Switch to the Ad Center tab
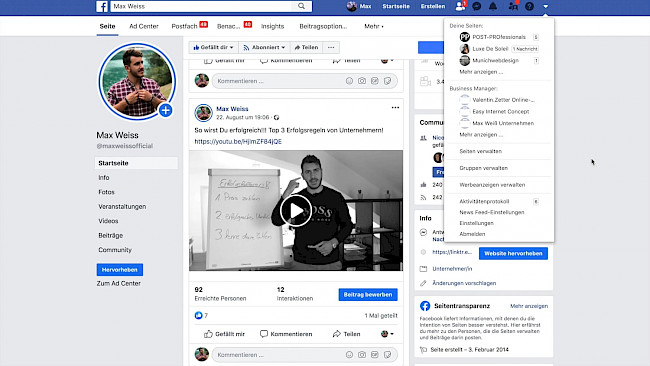This screenshot has width=650, height=366. [144, 26]
